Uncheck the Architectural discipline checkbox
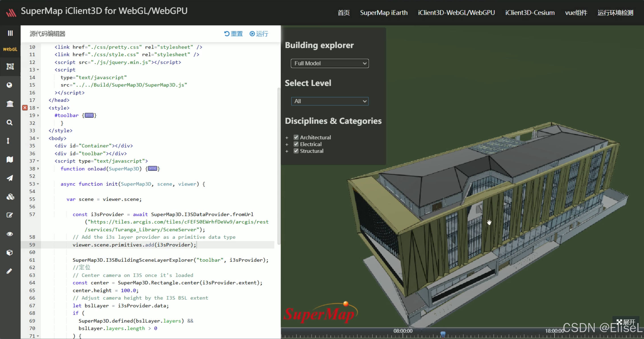644x339 pixels. pos(296,137)
